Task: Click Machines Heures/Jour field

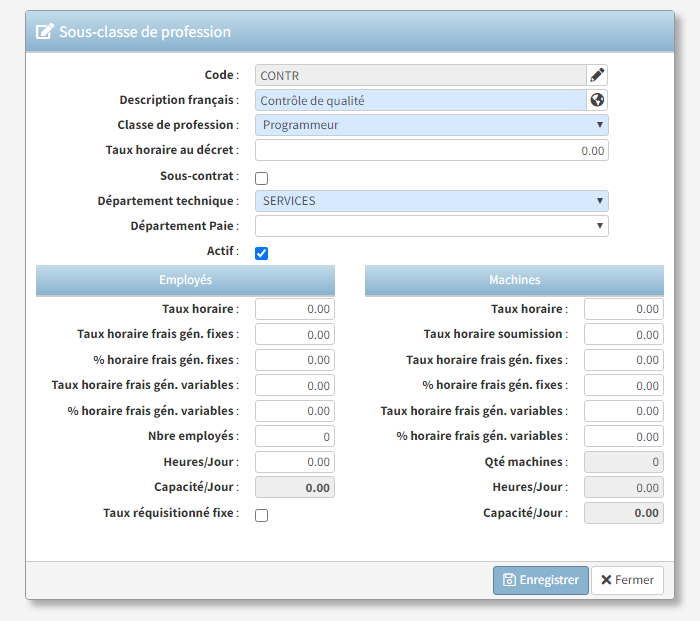Action: tap(624, 487)
